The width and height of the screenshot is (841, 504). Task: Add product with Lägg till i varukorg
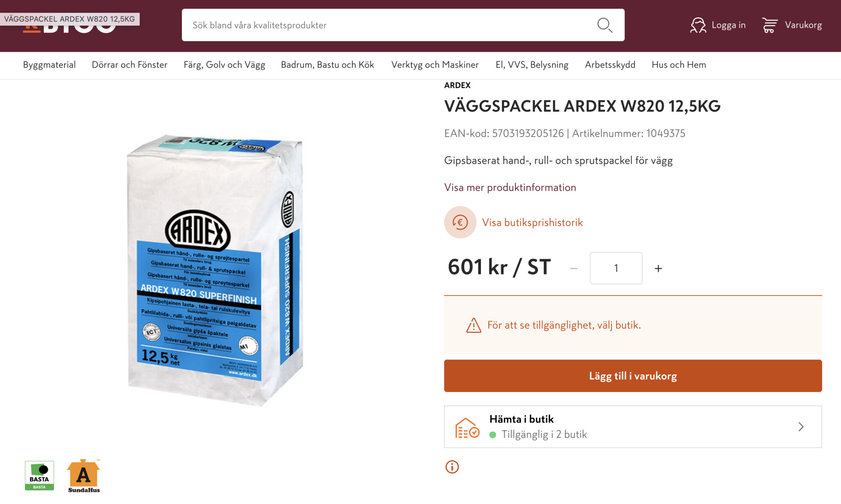coord(633,376)
